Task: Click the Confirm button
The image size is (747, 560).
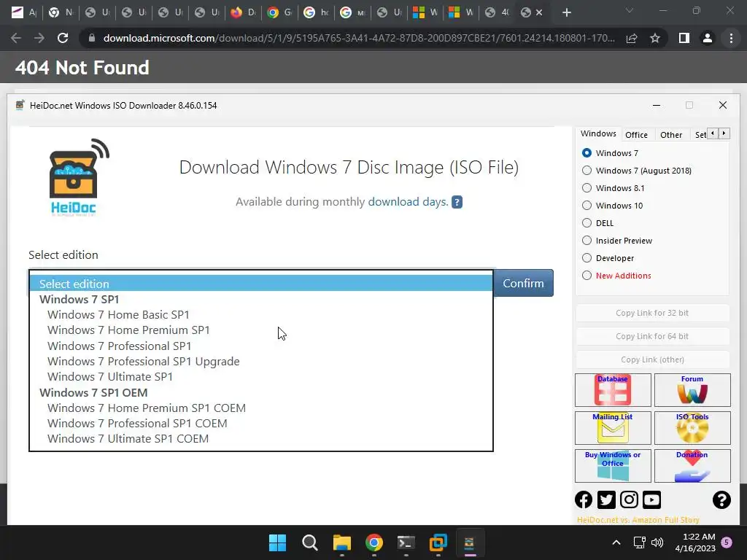Action: 523,283
